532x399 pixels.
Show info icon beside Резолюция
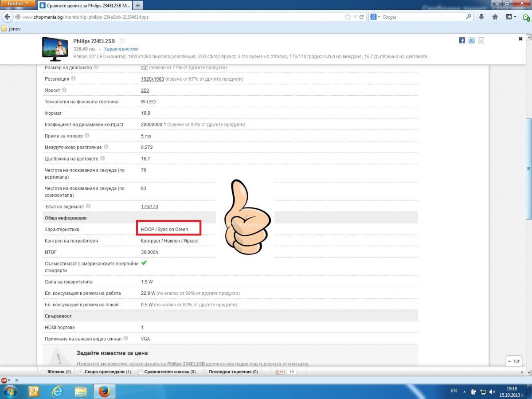pyautogui.click(x=73, y=78)
